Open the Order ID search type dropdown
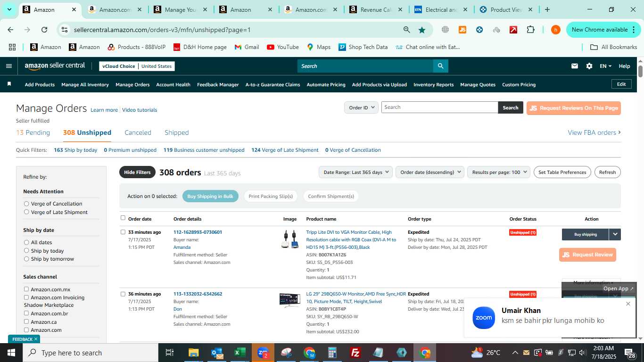This screenshot has width=644, height=362. pyautogui.click(x=361, y=107)
